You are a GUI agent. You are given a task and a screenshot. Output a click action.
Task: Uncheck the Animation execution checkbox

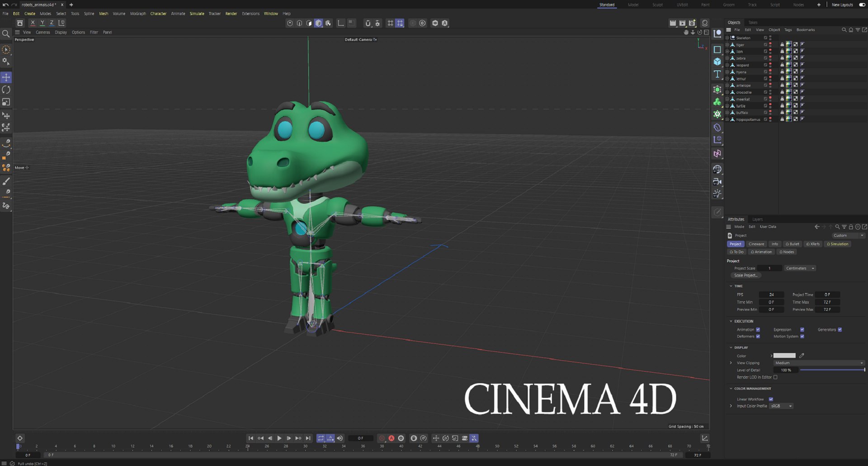[758, 329]
